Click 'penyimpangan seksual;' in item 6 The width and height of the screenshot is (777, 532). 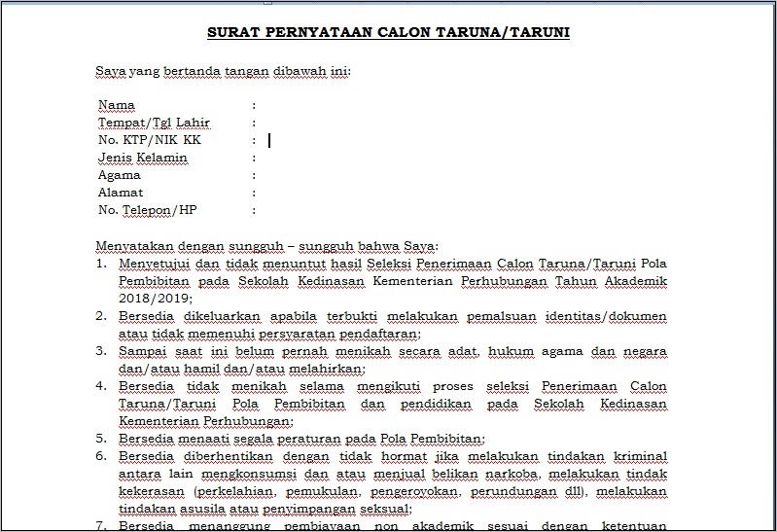337,509
